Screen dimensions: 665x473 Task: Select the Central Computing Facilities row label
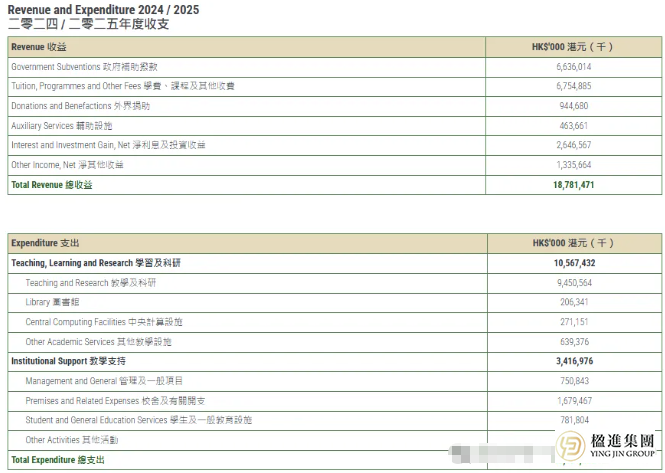(104, 322)
